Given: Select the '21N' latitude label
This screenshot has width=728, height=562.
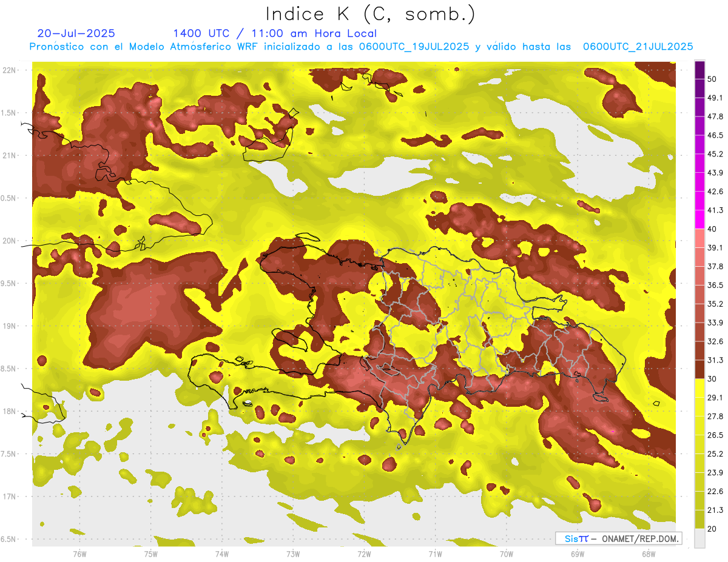Looking at the screenshot, I should (9, 155).
